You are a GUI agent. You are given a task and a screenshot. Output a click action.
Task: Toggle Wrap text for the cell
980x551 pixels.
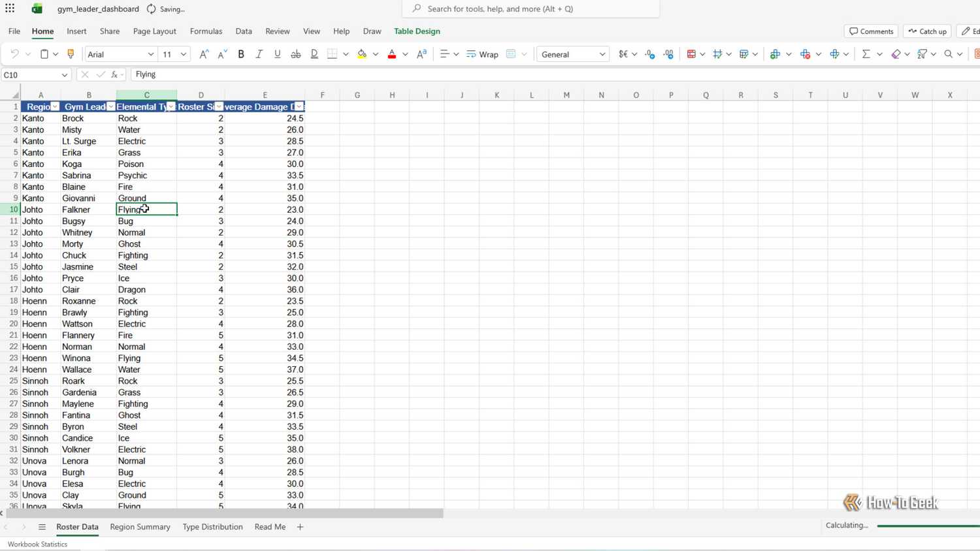coord(482,54)
